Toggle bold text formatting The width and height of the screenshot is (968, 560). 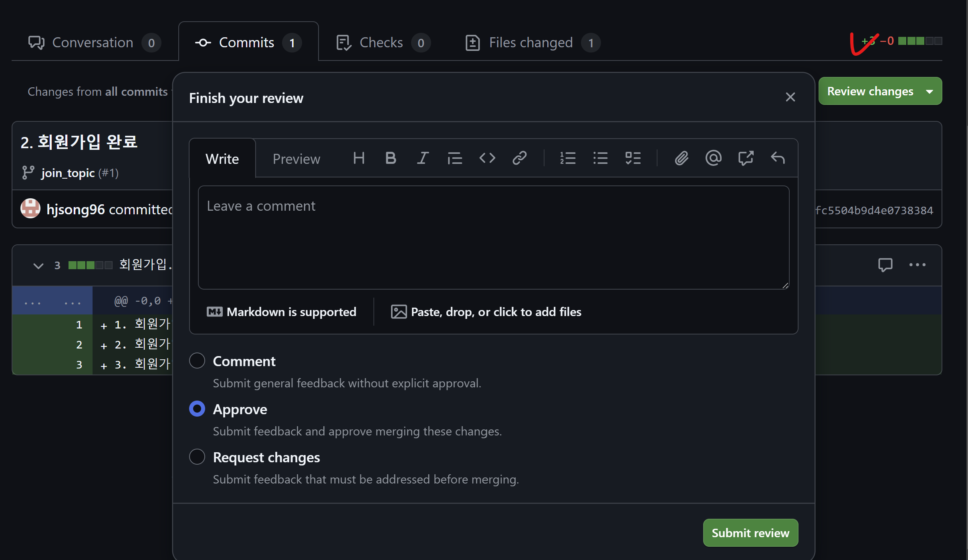[x=391, y=158]
